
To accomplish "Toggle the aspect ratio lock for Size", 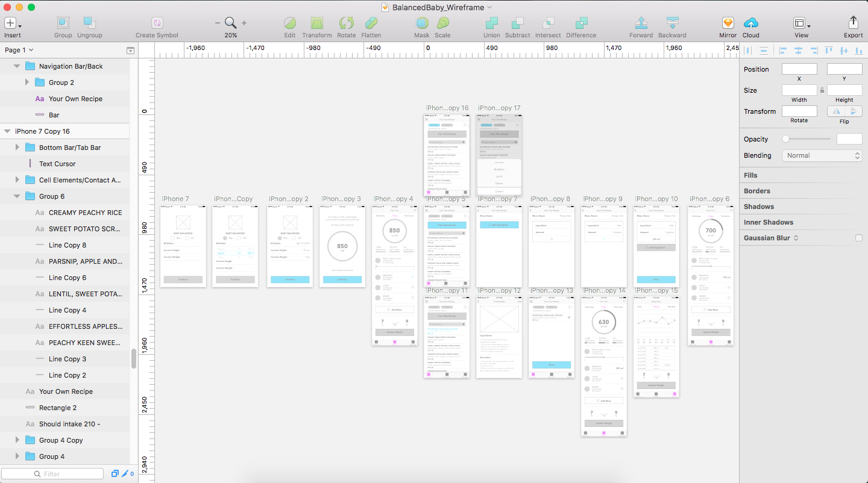I will tap(822, 90).
